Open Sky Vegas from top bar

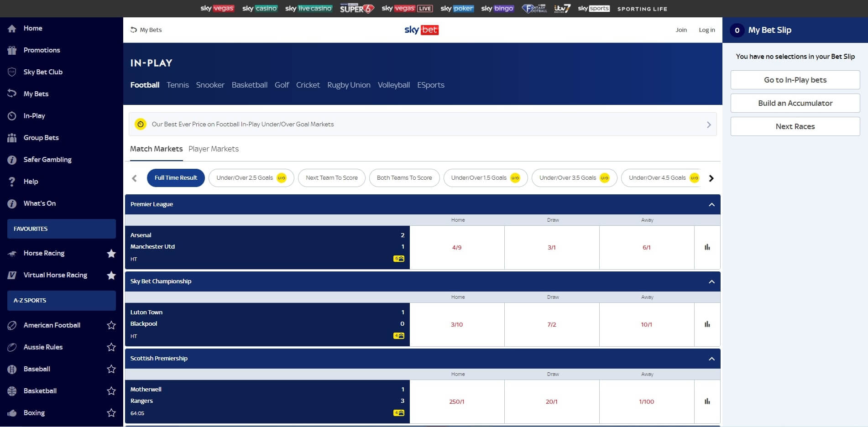pyautogui.click(x=217, y=8)
